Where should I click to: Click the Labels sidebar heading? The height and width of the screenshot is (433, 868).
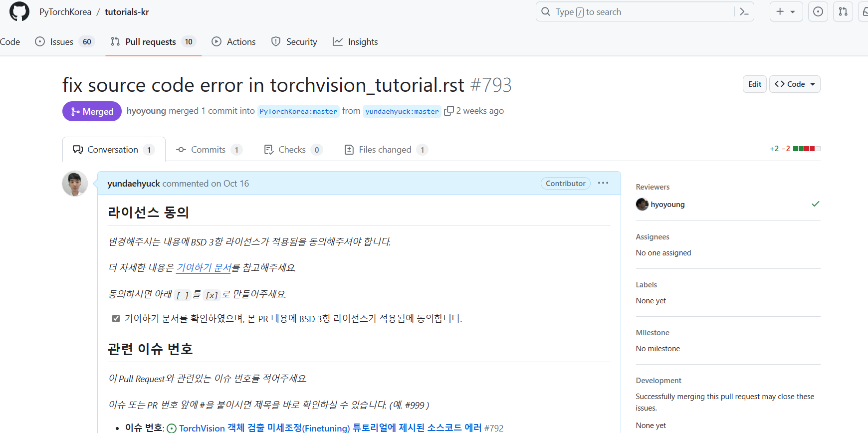[x=646, y=285]
